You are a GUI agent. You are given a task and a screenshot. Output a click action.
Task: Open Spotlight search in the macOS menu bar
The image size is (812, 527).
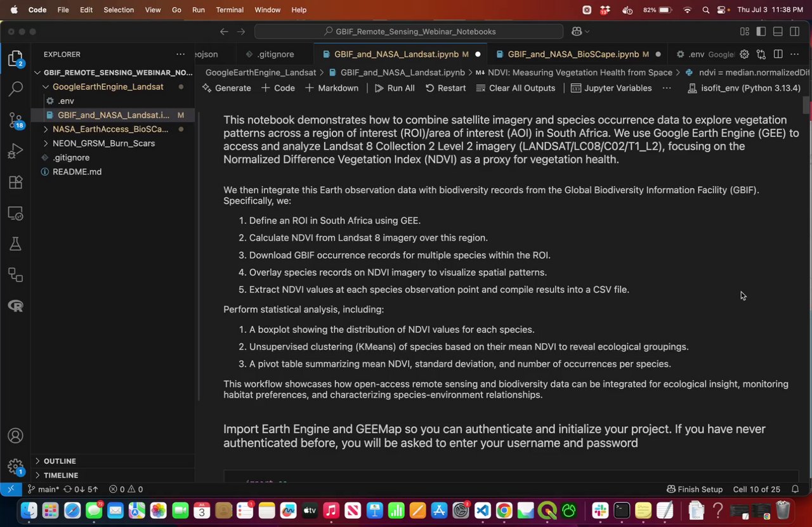pos(705,10)
